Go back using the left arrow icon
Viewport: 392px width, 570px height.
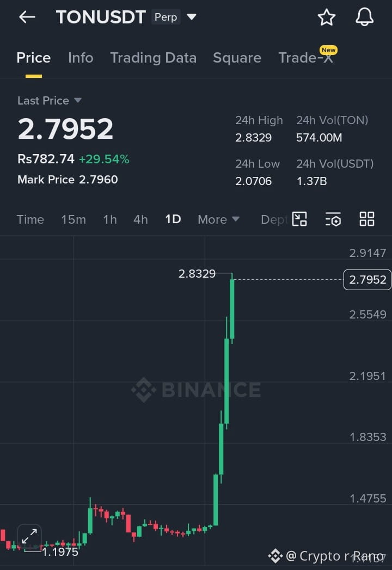[27, 17]
